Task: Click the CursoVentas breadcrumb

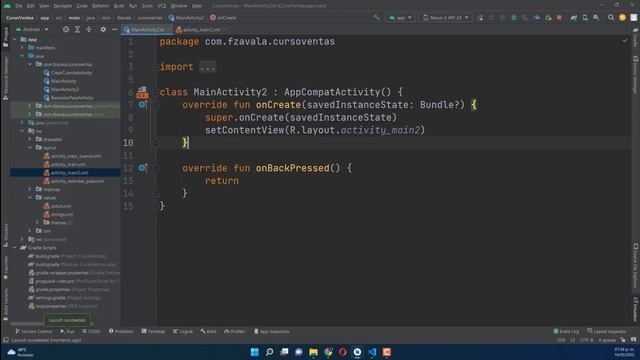Action: 20,18
